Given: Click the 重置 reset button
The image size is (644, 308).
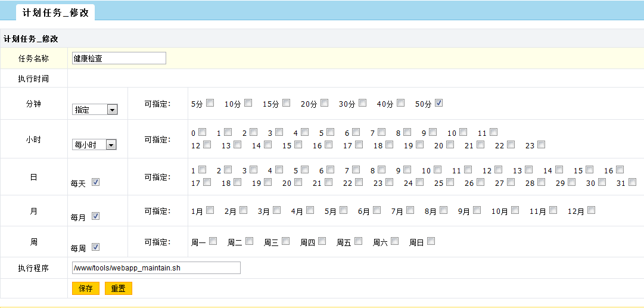Looking at the screenshot, I should 118,288.
